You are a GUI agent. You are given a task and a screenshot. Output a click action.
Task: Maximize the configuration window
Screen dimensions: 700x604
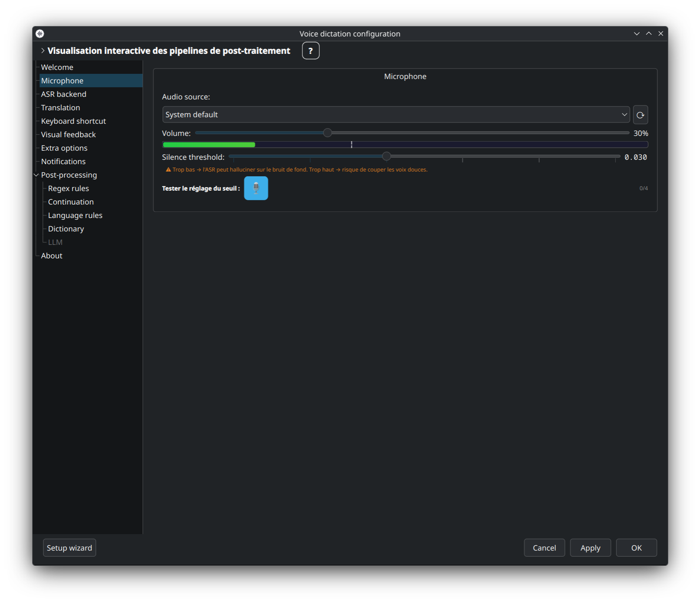click(x=649, y=33)
